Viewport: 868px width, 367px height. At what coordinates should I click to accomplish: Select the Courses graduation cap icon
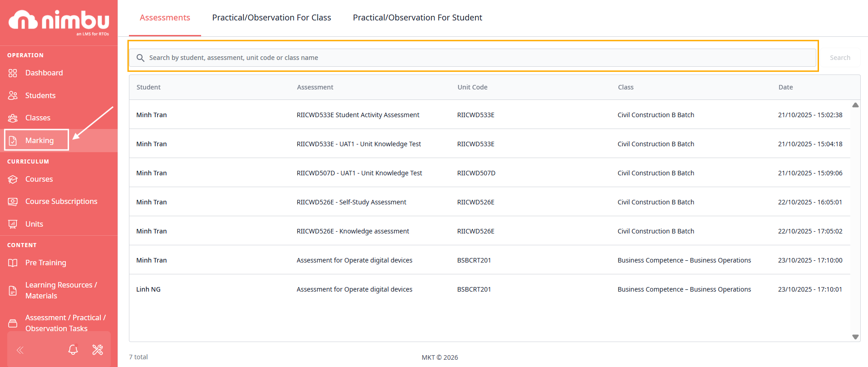(13, 179)
